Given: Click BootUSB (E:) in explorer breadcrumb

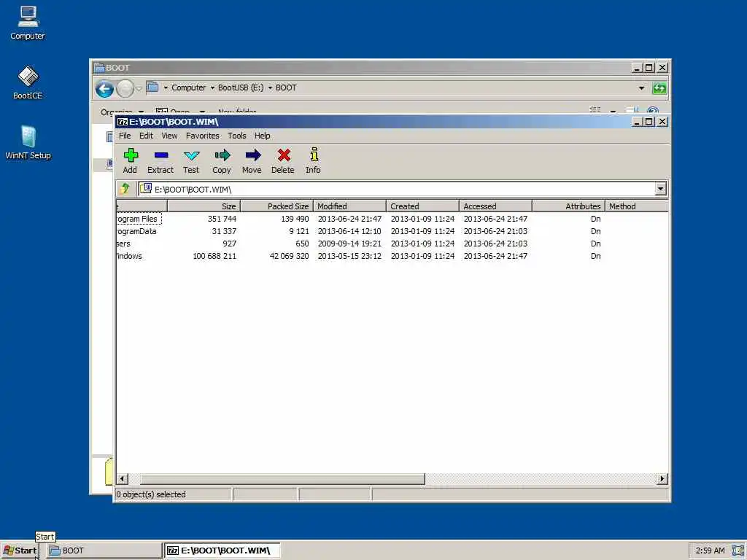Looking at the screenshot, I should (241, 88).
